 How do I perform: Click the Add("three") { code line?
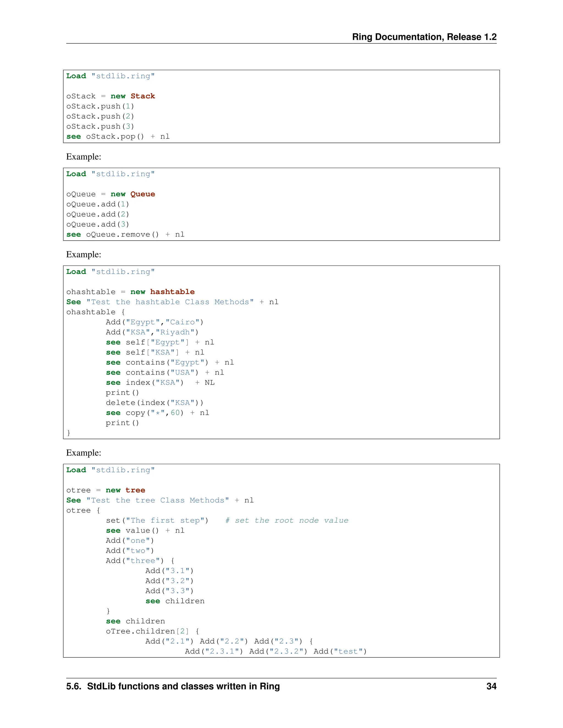pos(140,561)
